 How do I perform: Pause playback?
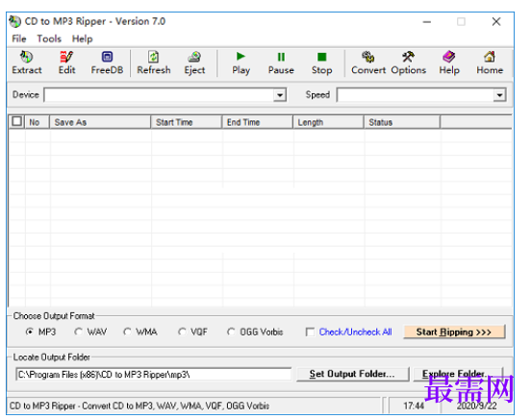[281, 63]
